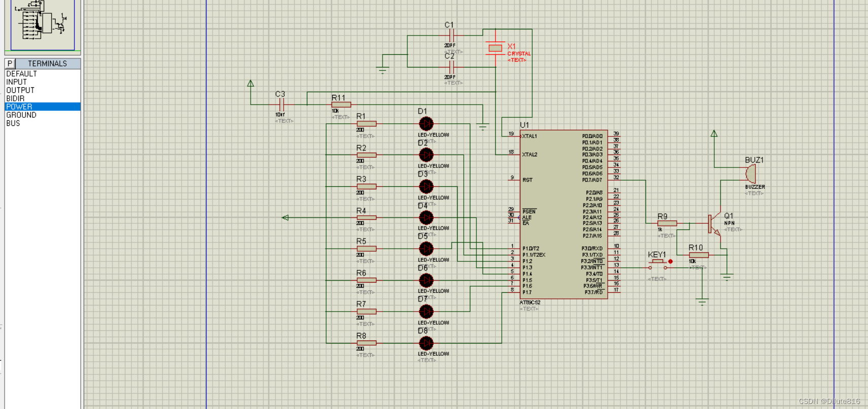
Task: Select the Q1 NPN transistor
Action: pos(714,224)
